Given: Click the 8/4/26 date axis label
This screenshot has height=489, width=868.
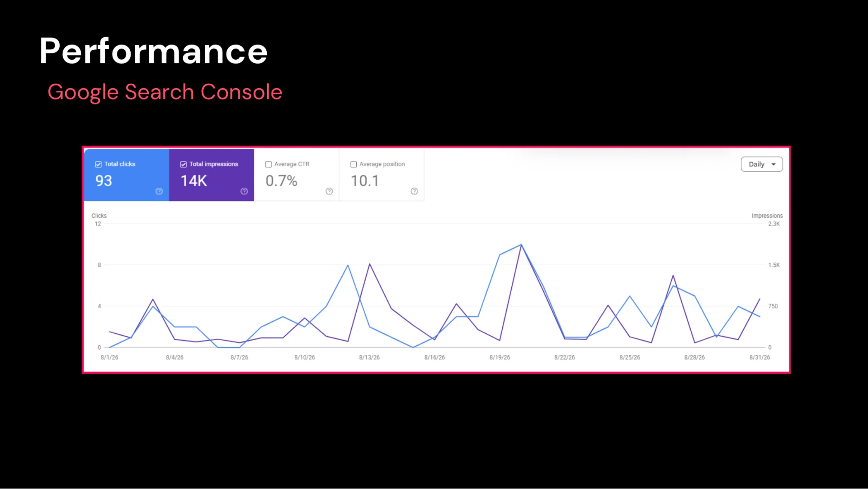Looking at the screenshot, I should tap(175, 357).
